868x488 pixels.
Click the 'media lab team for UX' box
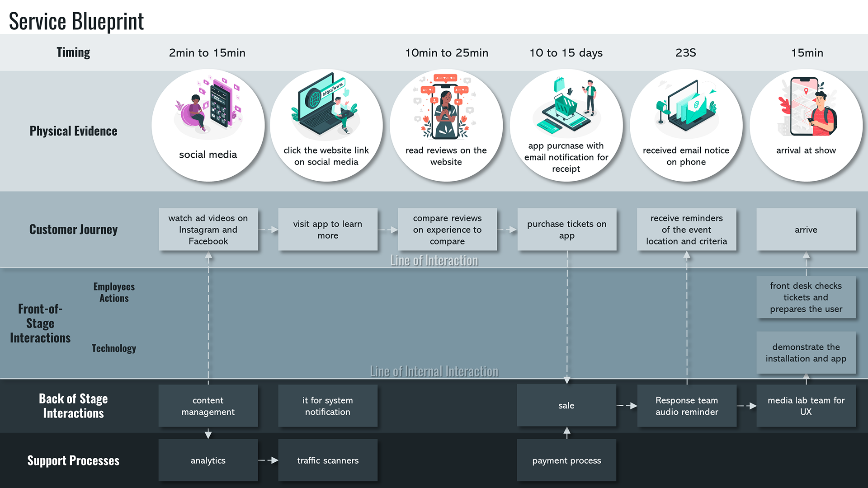(x=806, y=406)
